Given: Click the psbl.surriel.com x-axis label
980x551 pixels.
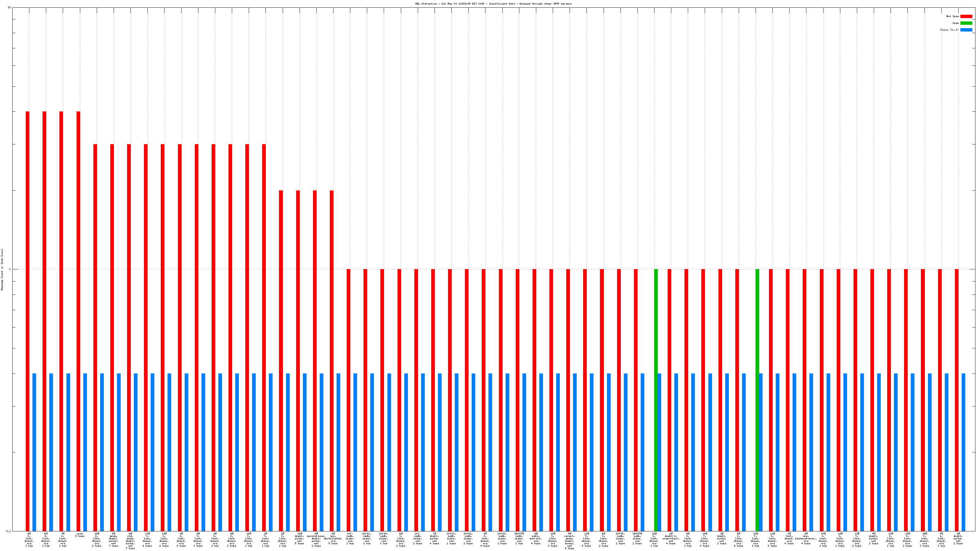Looking at the screenshot, I should pyautogui.click(x=536, y=538).
